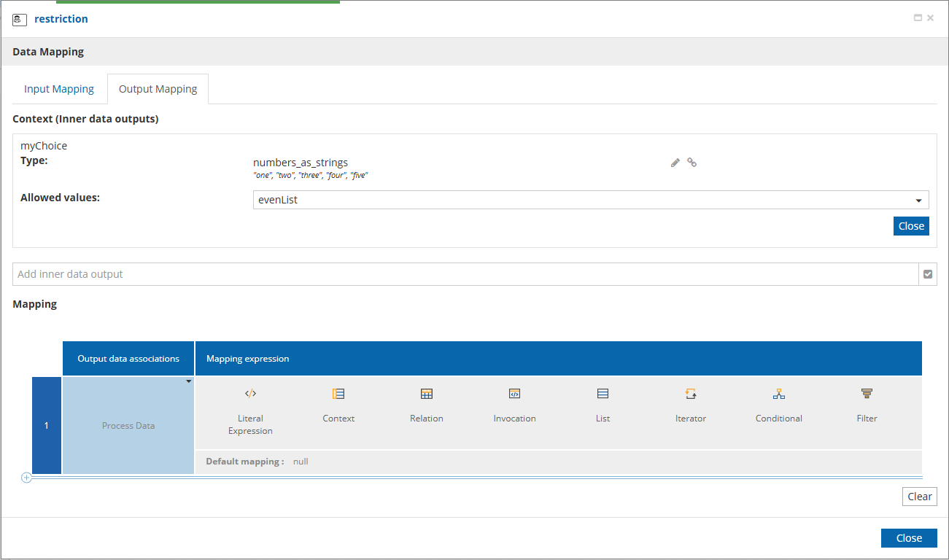Viewport: 949px width, 560px height.
Task: Clear the mapping table
Action: coord(919,497)
